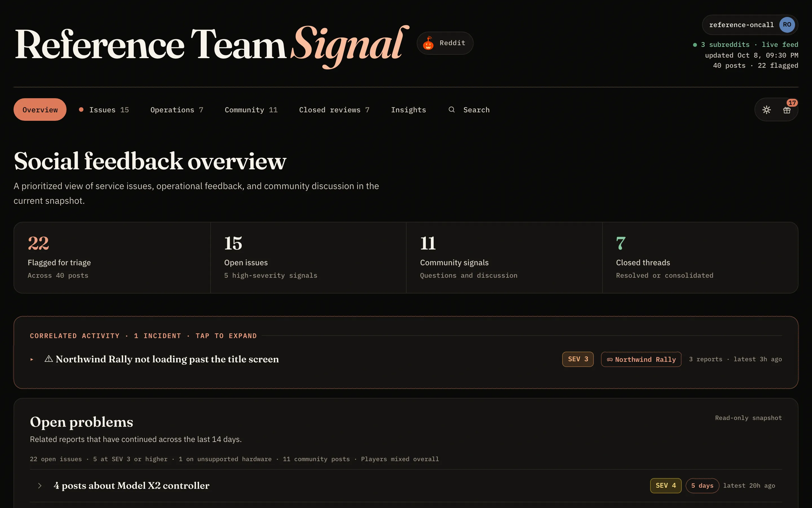Open the 11 Community signals card
Screen dimensions: 812x508
[x=504, y=258]
